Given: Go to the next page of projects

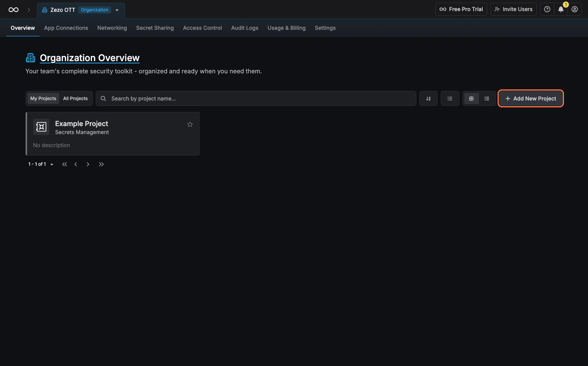Looking at the screenshot, I should tap(88, 164).
